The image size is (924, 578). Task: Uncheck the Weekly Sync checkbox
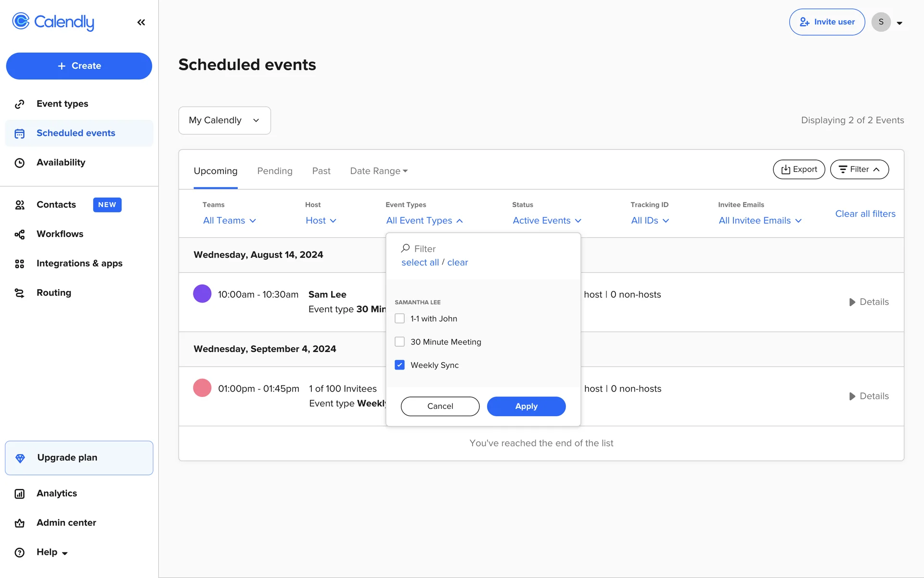coord(399,365)
